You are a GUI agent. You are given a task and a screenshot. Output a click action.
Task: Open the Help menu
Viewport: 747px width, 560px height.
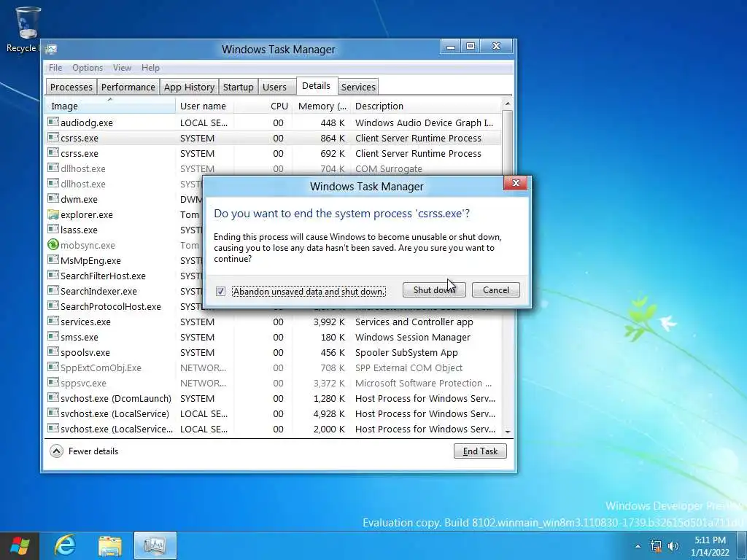click(150, 68)
